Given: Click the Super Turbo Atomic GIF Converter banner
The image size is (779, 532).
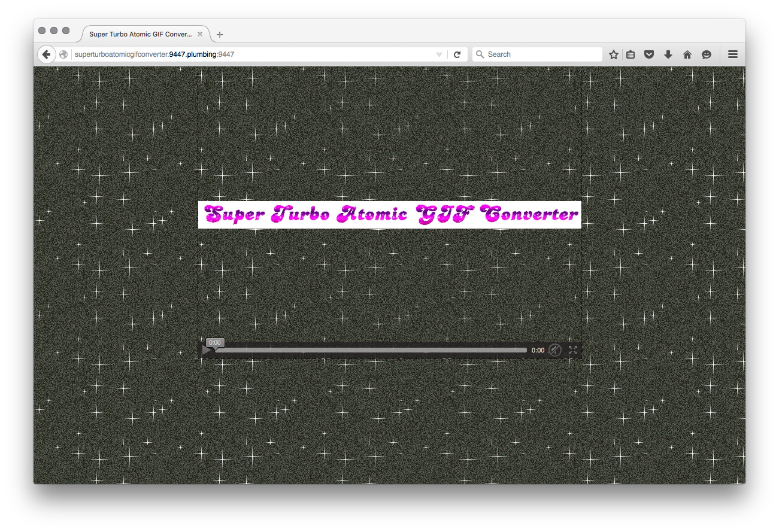Looking at the screenshot, I should pyautogui.click(x=390, y=215).
